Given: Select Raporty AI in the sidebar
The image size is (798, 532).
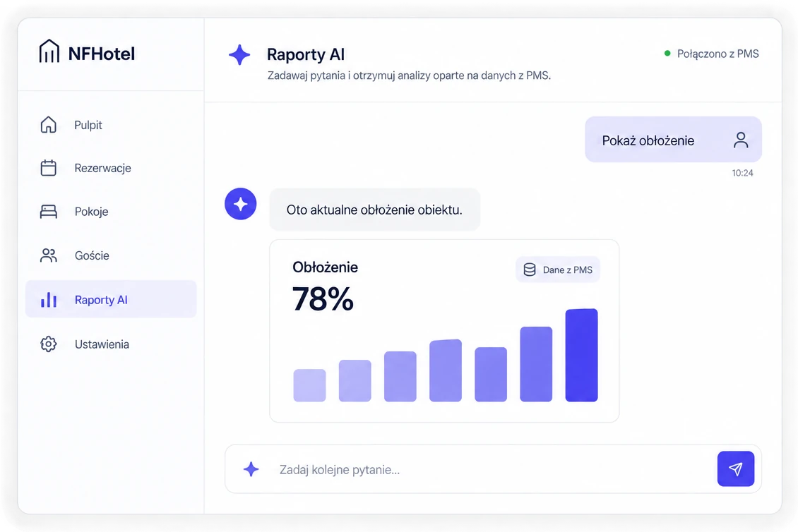Looking at the screenshot, I should 111,299.
